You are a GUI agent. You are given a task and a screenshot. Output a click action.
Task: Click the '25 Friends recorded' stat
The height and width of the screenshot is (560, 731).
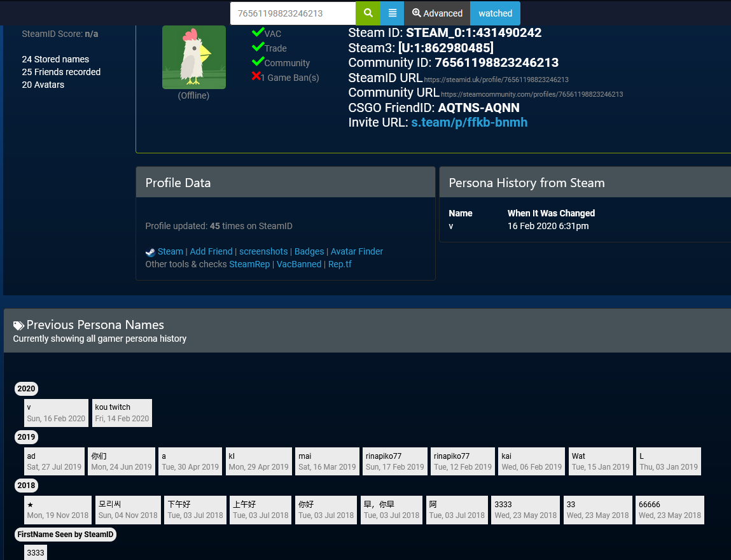click(x=61, y=72)
